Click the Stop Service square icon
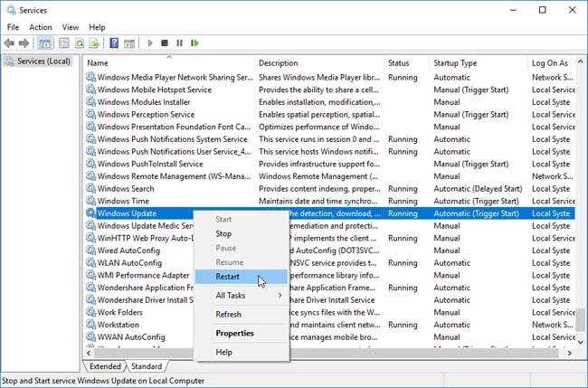 pos(165,43)
